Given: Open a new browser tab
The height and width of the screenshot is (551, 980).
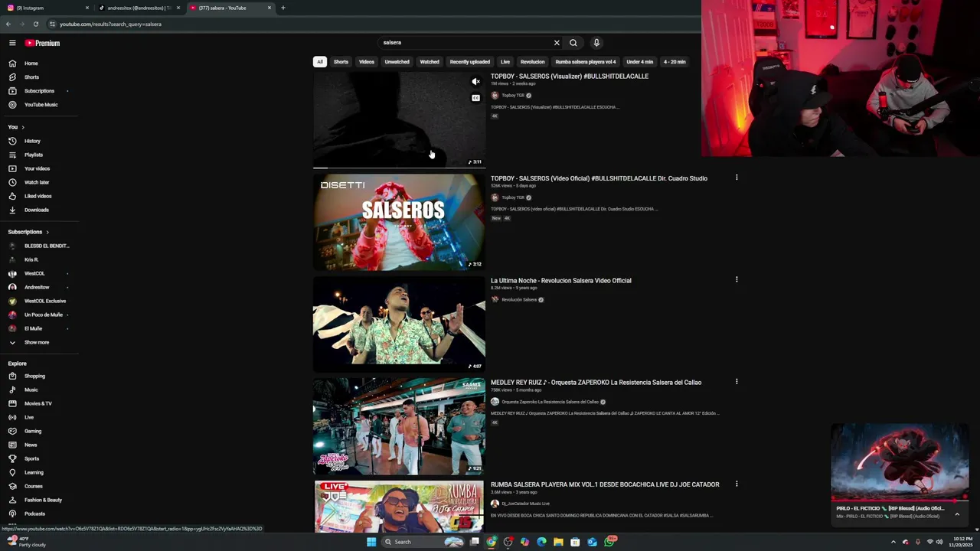Looking at the screenshot, I should click(283, 8).
